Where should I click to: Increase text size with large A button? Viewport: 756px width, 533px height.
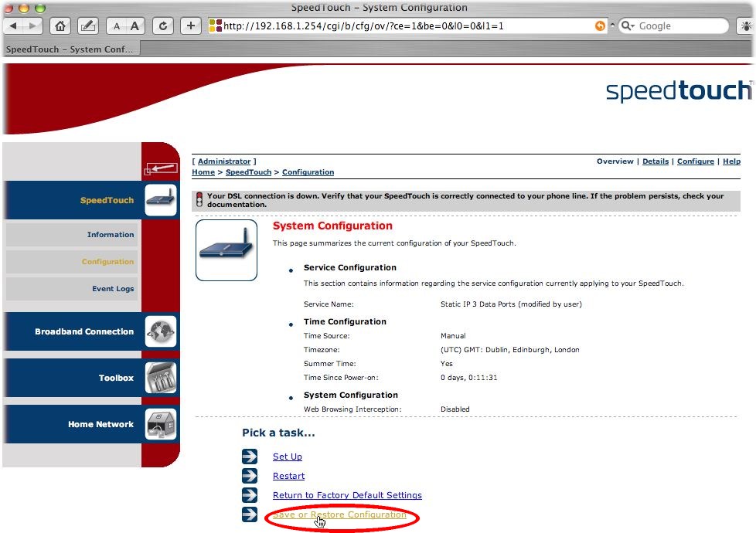tap(135, 26)
